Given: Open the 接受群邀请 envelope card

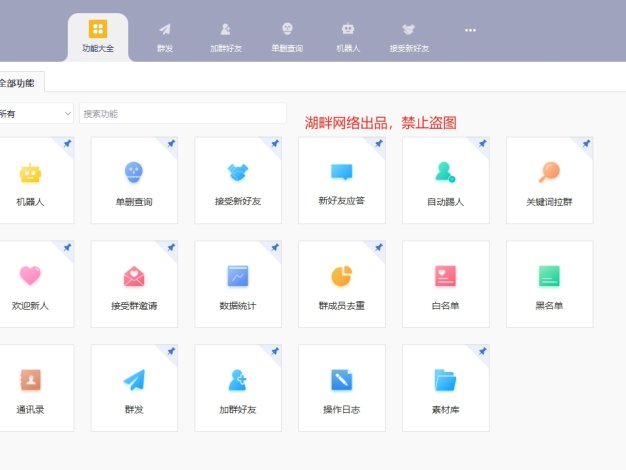Looking at the screenshot, I should tap(134, 284).
